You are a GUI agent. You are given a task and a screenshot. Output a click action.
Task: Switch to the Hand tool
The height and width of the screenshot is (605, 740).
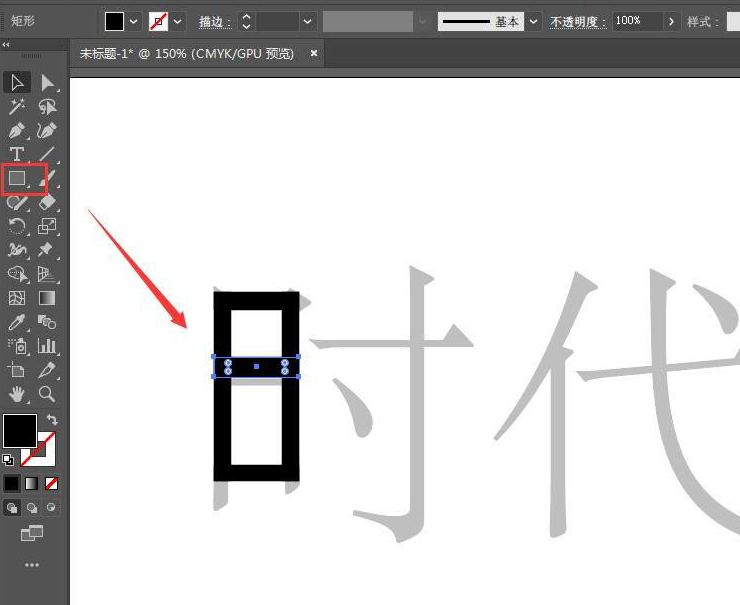coord(17,394)
